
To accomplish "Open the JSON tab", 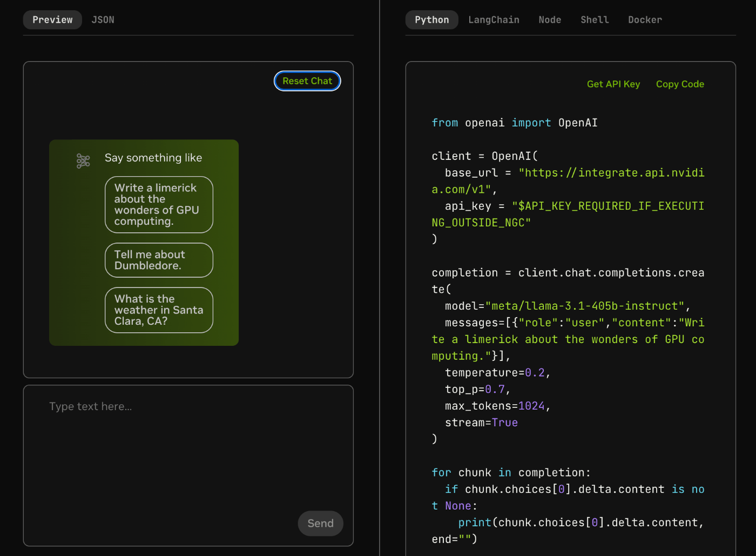I will point(103,20).
